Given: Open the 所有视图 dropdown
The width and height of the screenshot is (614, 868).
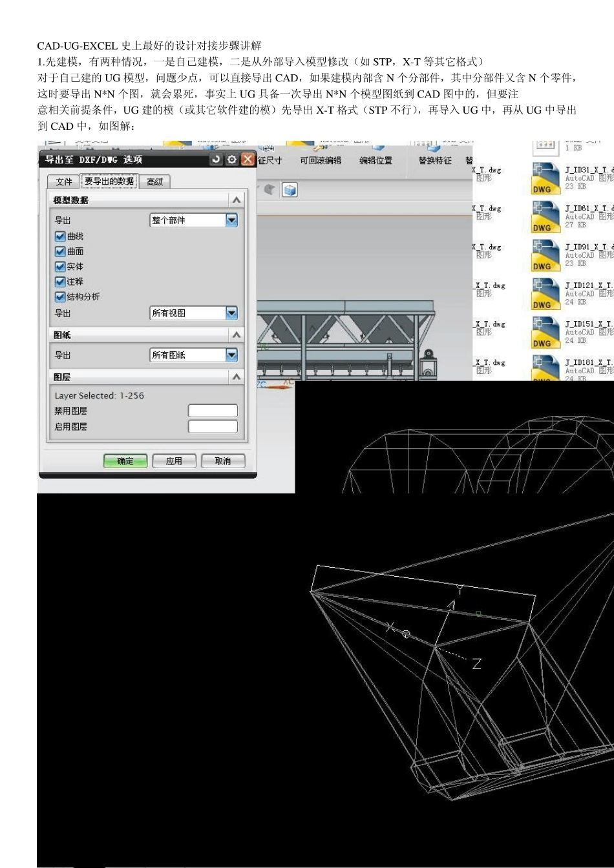Looking at the screenshot, I should [194, 313].
